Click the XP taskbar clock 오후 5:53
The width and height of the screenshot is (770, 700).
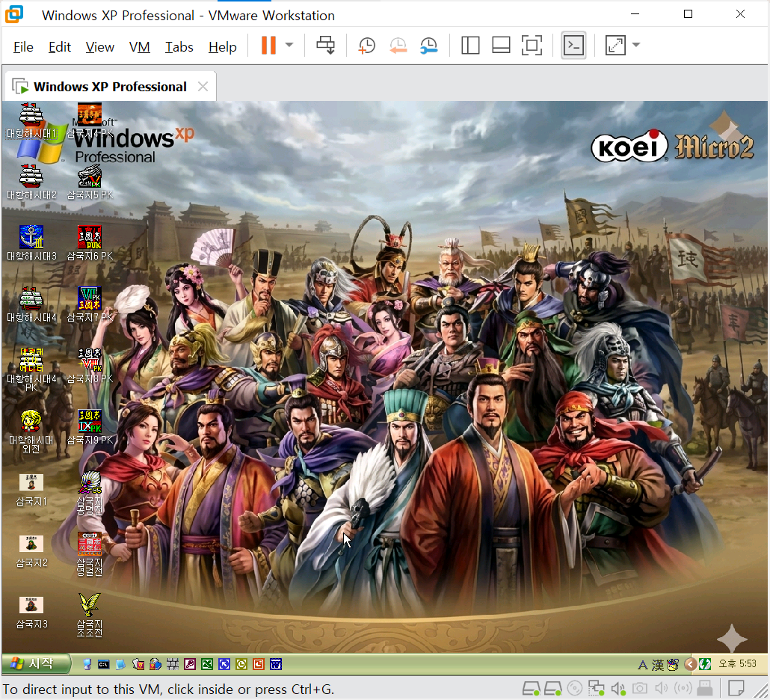click(x=737, y=664)
